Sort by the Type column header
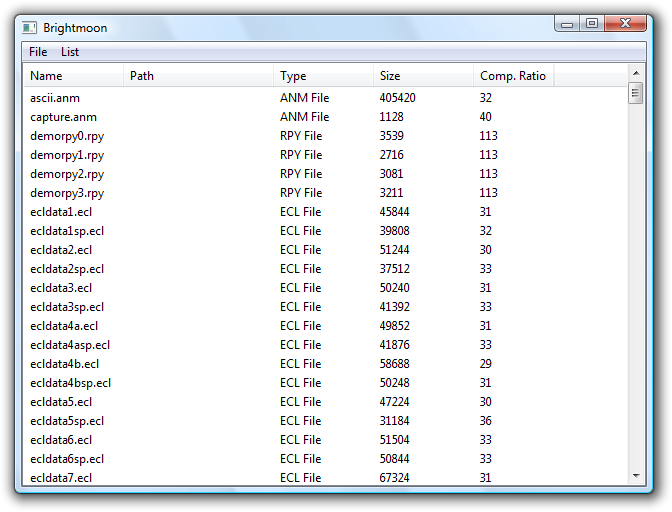 pyautogui.click(x=324, y=76)
